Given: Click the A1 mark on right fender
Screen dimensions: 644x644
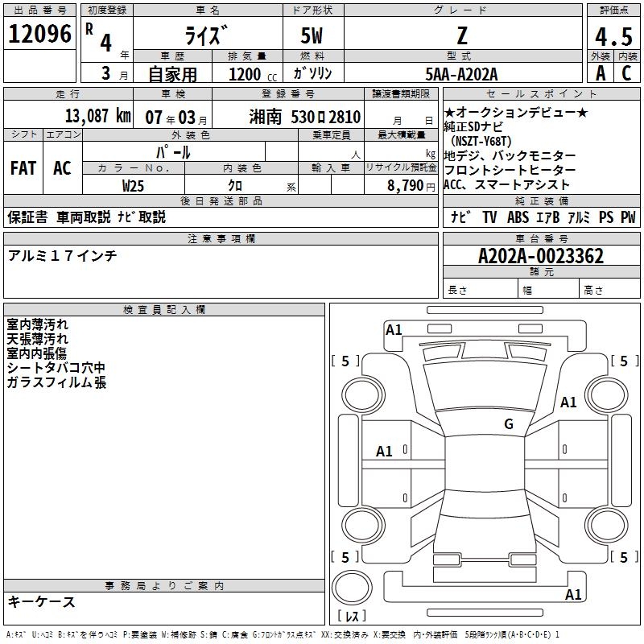Looking at the screenshot, I should click(568, 402).
